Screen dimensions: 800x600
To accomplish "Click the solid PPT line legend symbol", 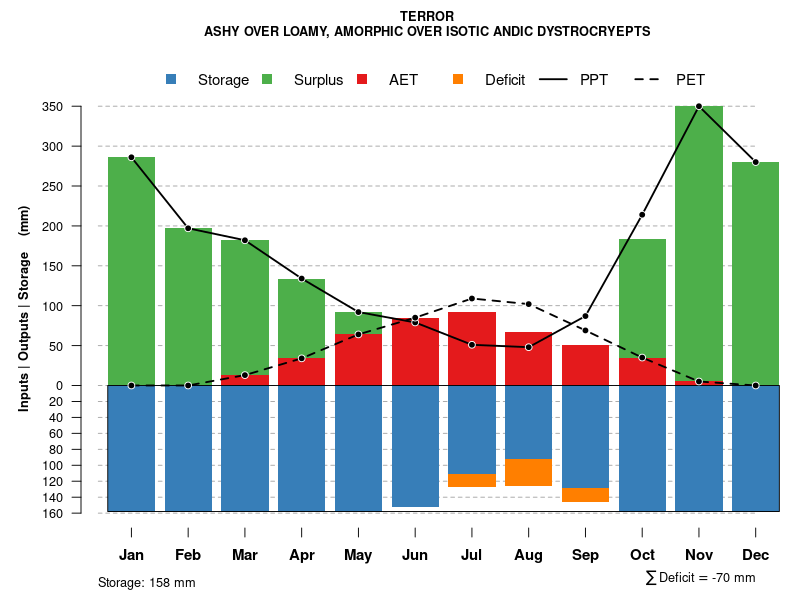I will pyautogui.click(x=554, y=80).
